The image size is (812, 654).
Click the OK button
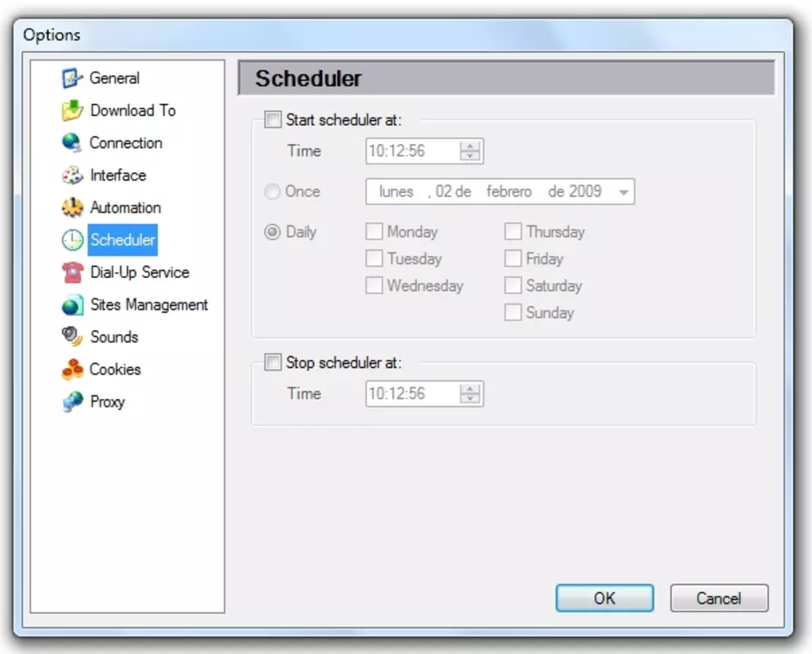pyautogui.click(x=604, y=598)
